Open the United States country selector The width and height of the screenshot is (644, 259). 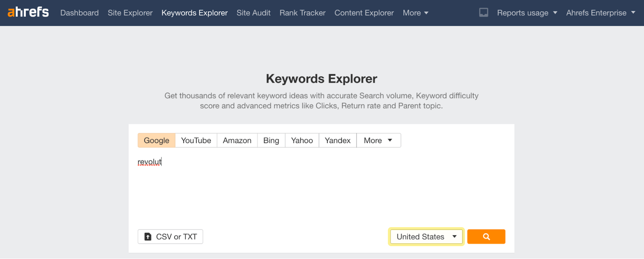(x=426, y=236)
